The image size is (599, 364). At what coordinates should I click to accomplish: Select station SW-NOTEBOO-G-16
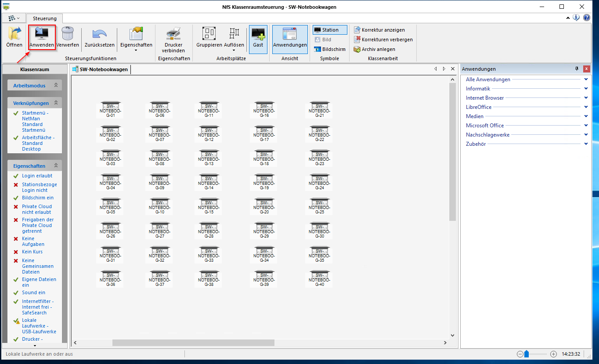pyautogui.click(x=264, y=109)
